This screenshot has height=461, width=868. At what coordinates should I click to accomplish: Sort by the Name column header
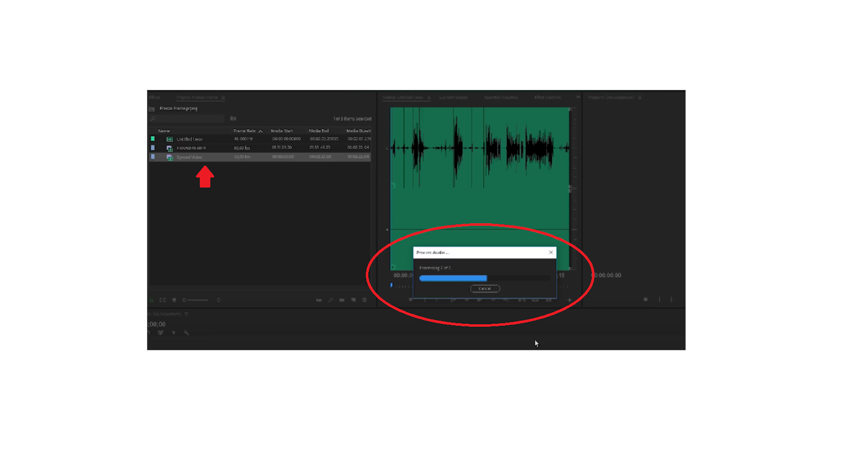coord(164,131)
